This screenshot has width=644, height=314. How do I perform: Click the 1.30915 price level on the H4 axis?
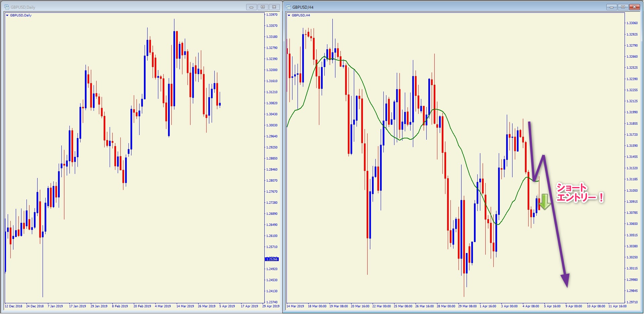pos(632,202)
